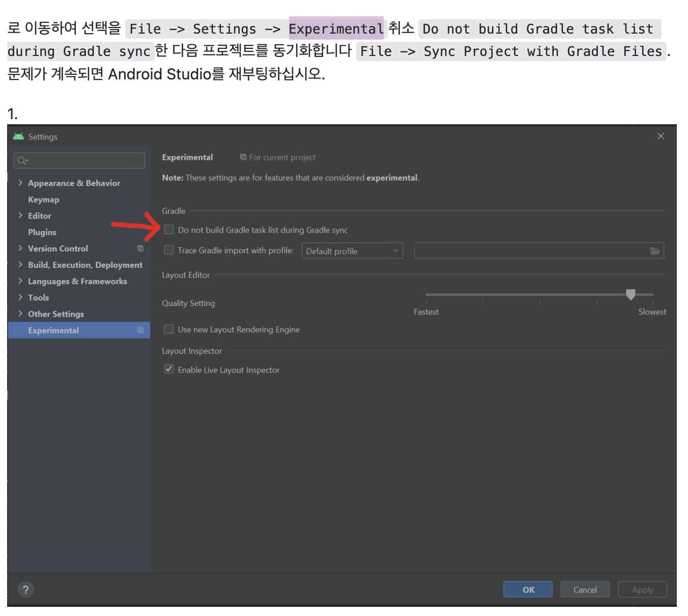Select Plugins in the settings tree
688x616 pixels.
pos(42,232)
